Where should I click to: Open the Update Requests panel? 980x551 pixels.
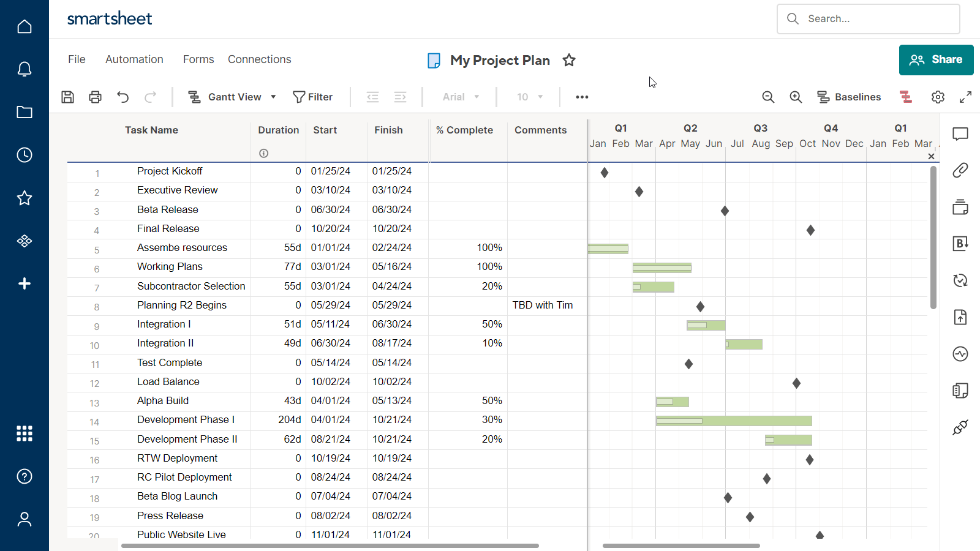(960, 280)
